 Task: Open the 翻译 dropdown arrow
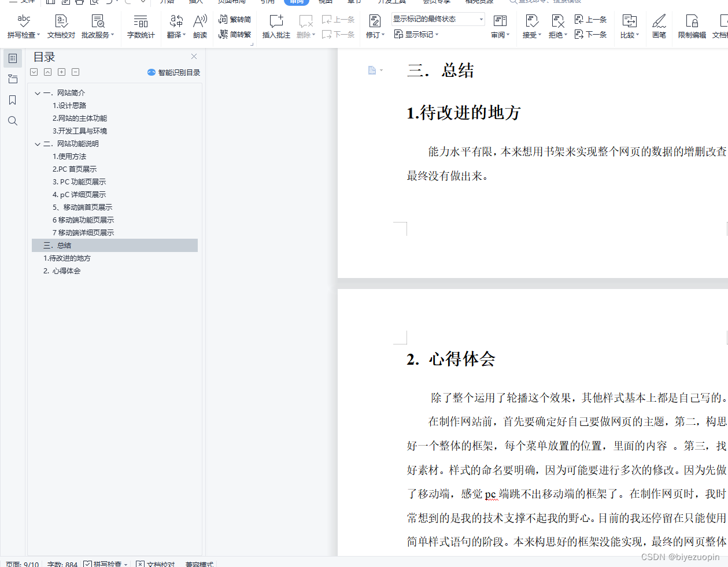[x=184, y=35]
